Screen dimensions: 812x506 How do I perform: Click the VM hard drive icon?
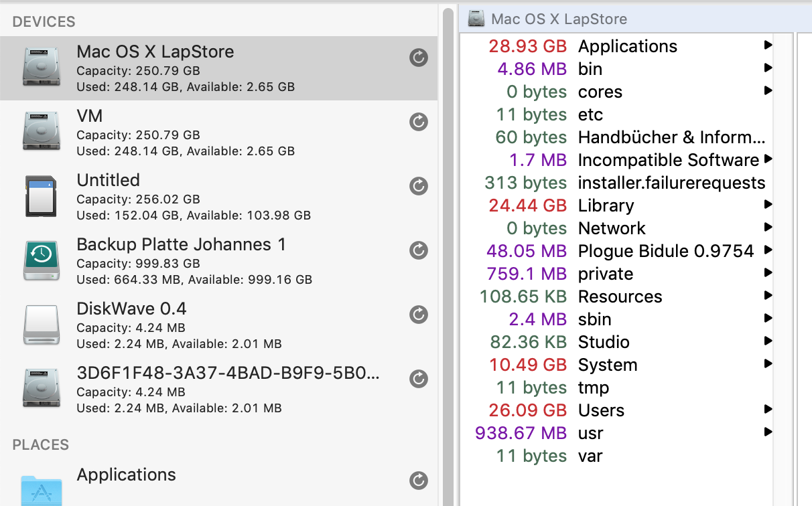(x=41, y=131)
